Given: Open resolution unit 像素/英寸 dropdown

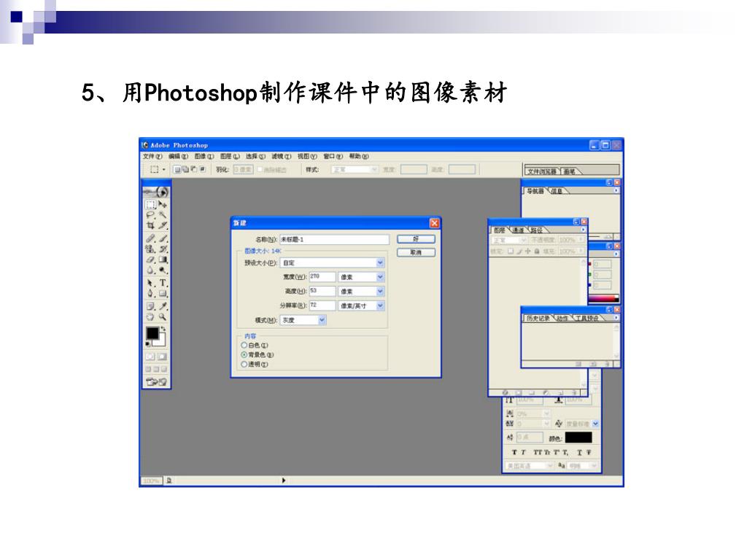Looking at the screenshot, I should click(379, 306).
